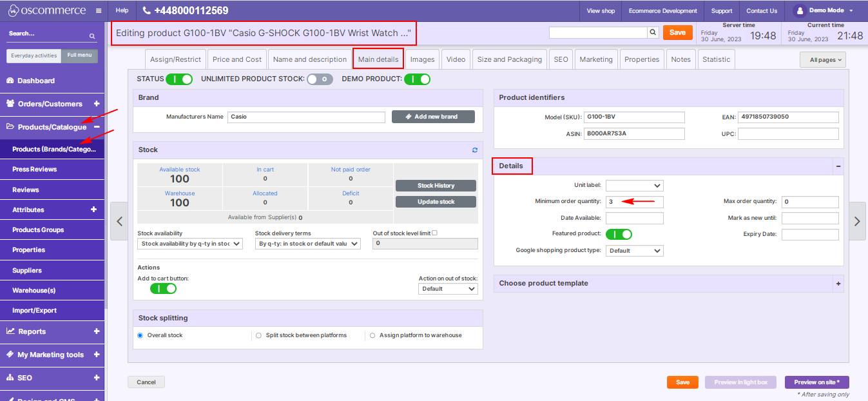Click Model (SKU) input field
Screen dimensions: 868x401
click(634, 117)
